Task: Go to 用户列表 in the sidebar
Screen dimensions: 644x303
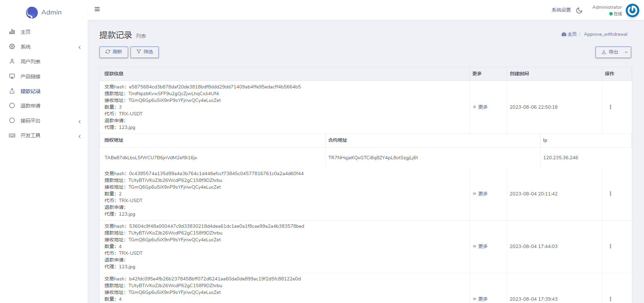Action: (x=30, y=62)
